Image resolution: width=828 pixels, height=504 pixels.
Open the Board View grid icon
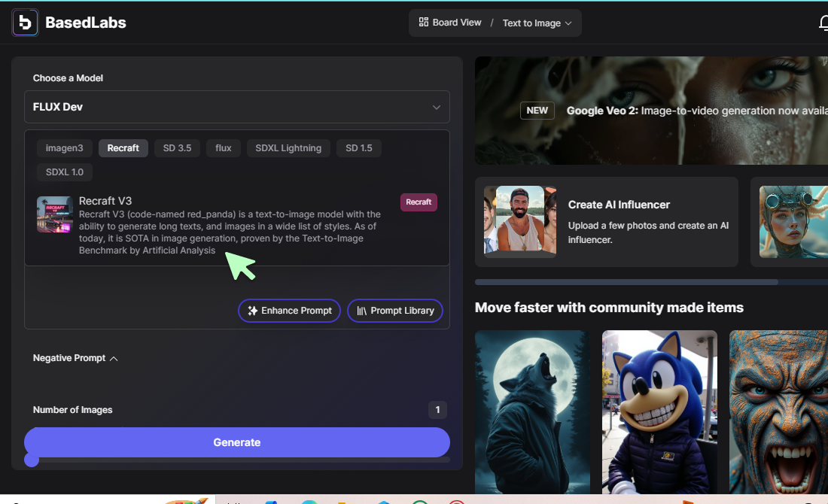424,22
